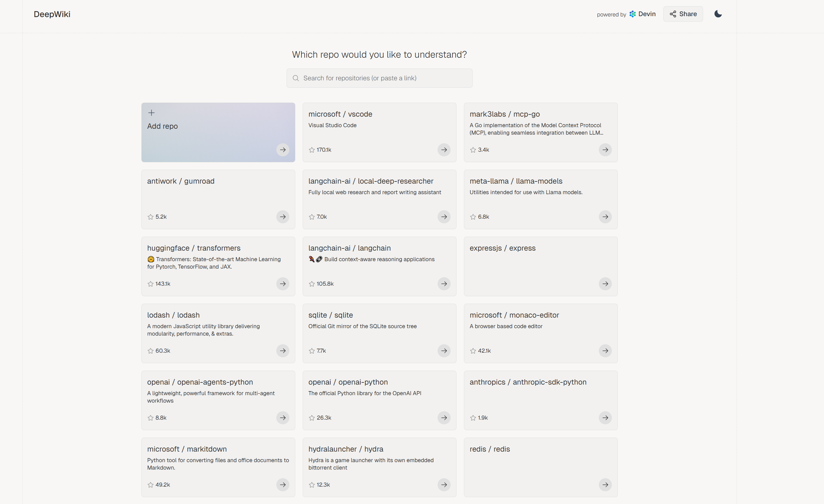This screenshot has height=504, width=824.
Task: Open the Add repo card arrow
Action: (283, 150)
